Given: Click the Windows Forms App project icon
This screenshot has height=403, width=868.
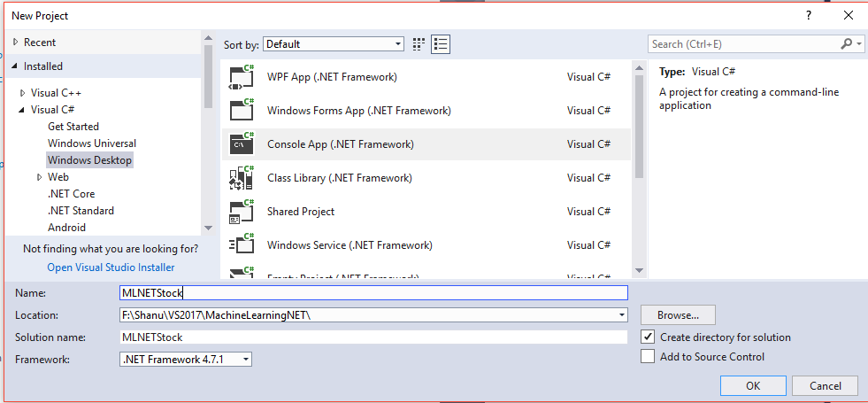Looking at the screenshot, I should coord(242,111).
